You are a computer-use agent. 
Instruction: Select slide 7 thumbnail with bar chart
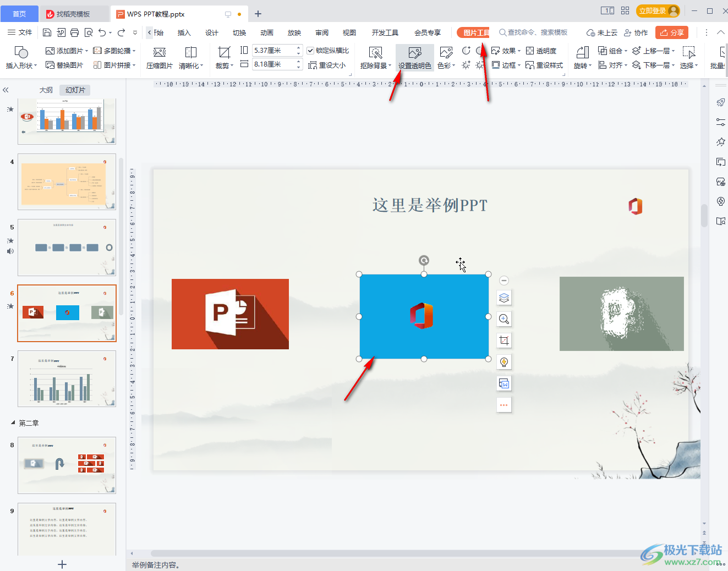pos(67,378)
